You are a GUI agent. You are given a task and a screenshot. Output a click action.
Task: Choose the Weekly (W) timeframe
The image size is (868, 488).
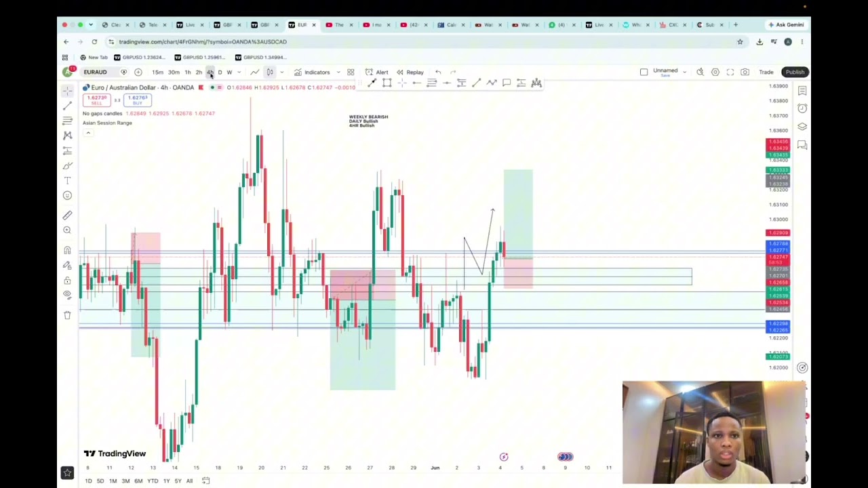point(229,73)
